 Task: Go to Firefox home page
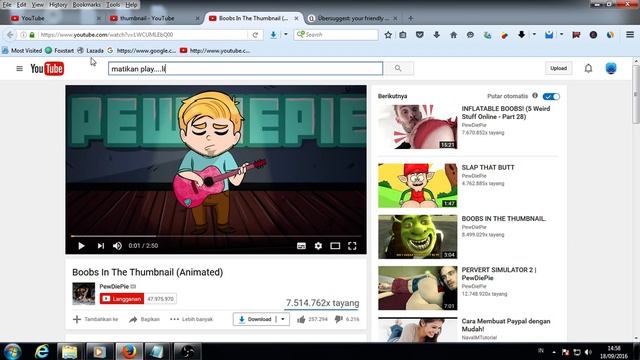tap(453, 35)
